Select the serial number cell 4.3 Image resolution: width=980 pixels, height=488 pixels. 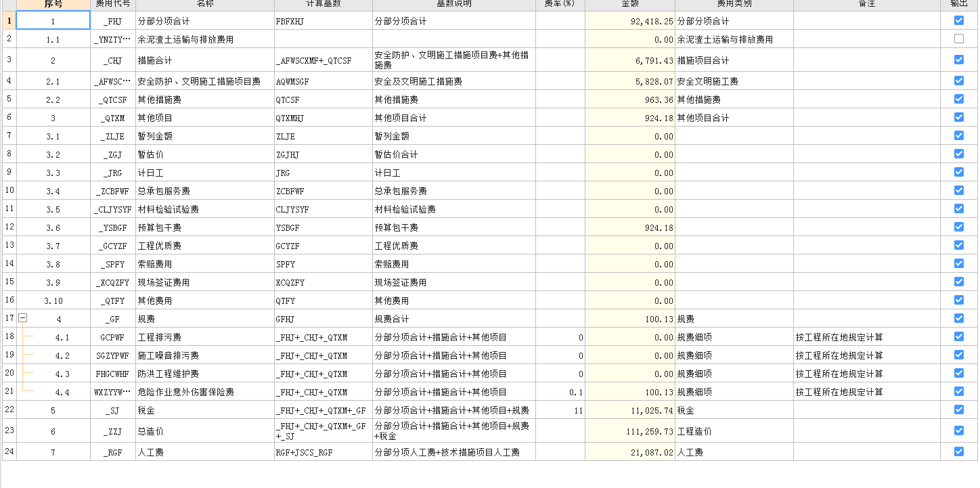53,374
